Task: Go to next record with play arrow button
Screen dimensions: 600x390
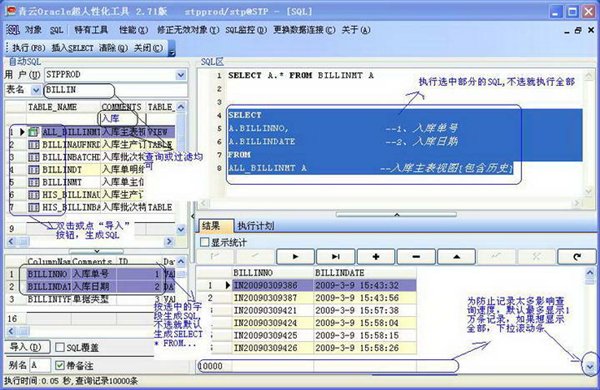Action: coord(295,256)
